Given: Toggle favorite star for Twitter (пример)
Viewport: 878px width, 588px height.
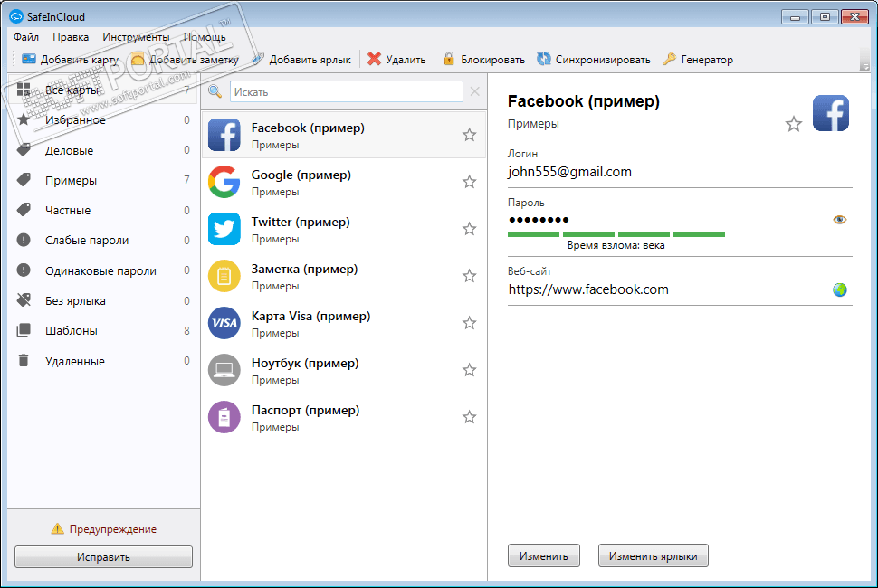Looking at the screenshot, I should (469, 228).
